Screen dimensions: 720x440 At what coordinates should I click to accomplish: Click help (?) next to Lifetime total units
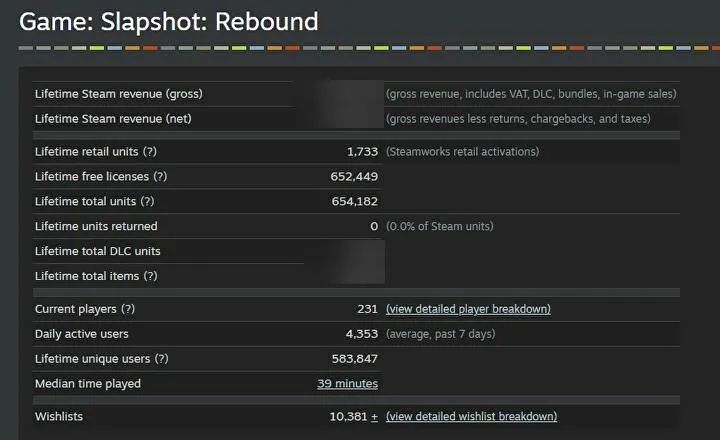click(x=147, y=201)
